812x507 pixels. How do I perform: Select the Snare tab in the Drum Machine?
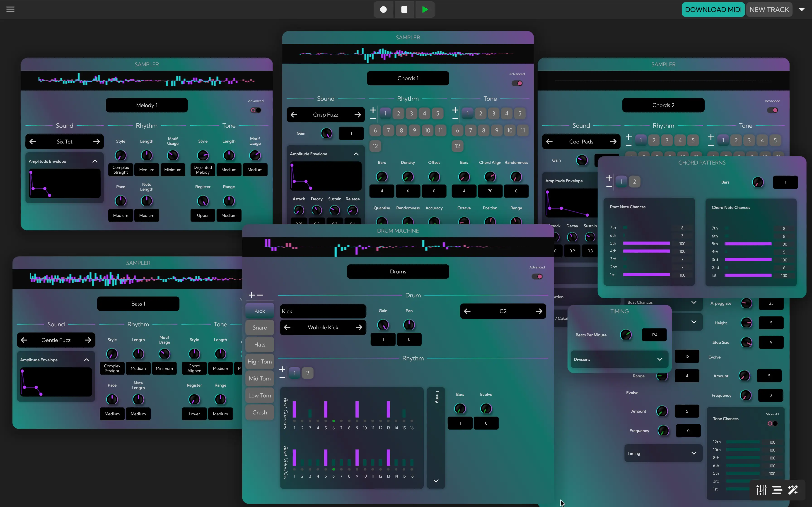(x=259, y=328)
